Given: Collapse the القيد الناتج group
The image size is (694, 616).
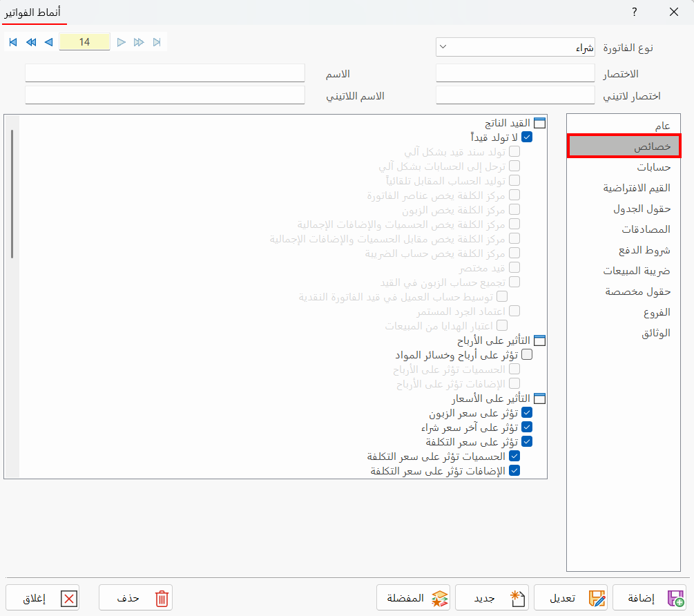Looking at the screenshot, I should (539, 123).
